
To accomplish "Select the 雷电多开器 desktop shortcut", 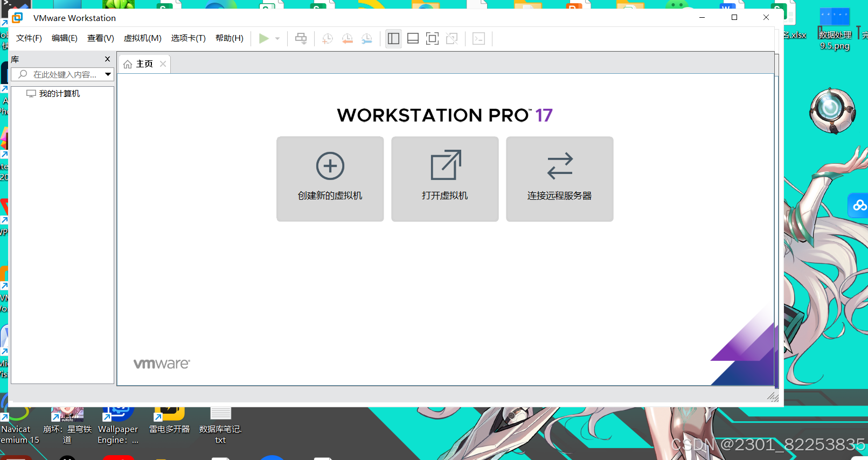I will 170,421.
